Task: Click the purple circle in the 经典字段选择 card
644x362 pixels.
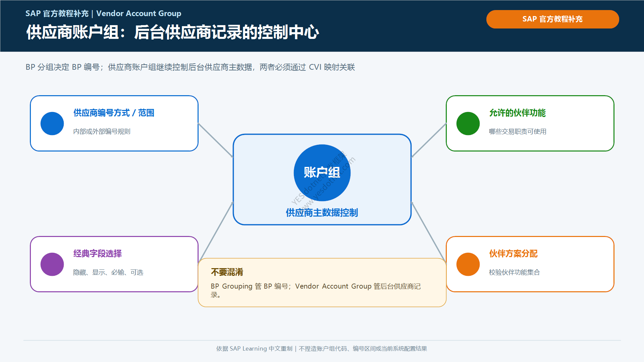Action: tap(52, 264)
